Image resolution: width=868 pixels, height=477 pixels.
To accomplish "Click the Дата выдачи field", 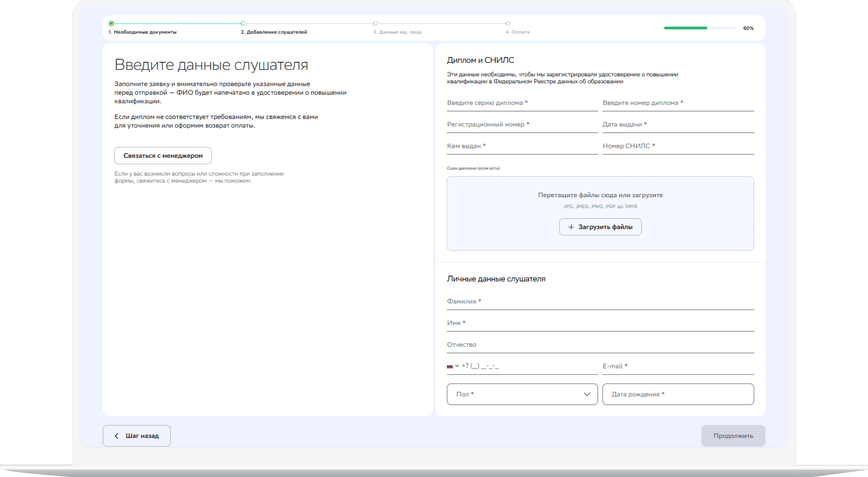I will click(678, 125).
